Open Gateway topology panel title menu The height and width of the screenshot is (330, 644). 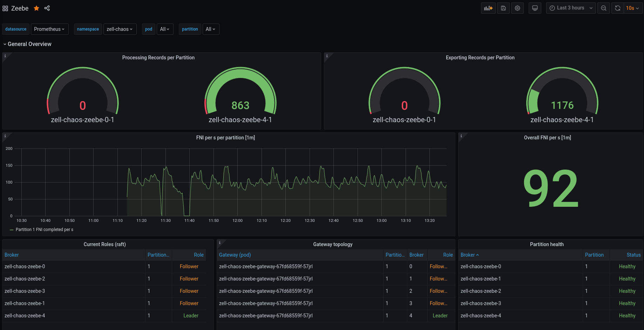coord(333,244)
